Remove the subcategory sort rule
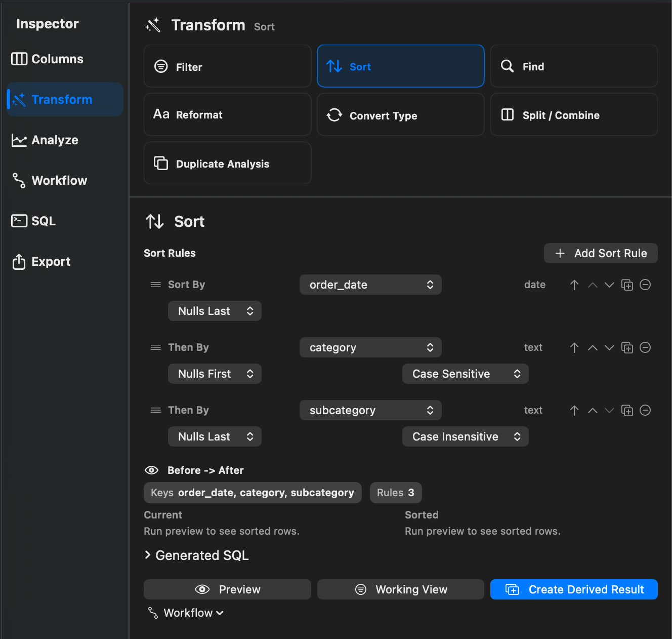 (x=645, y=410)
